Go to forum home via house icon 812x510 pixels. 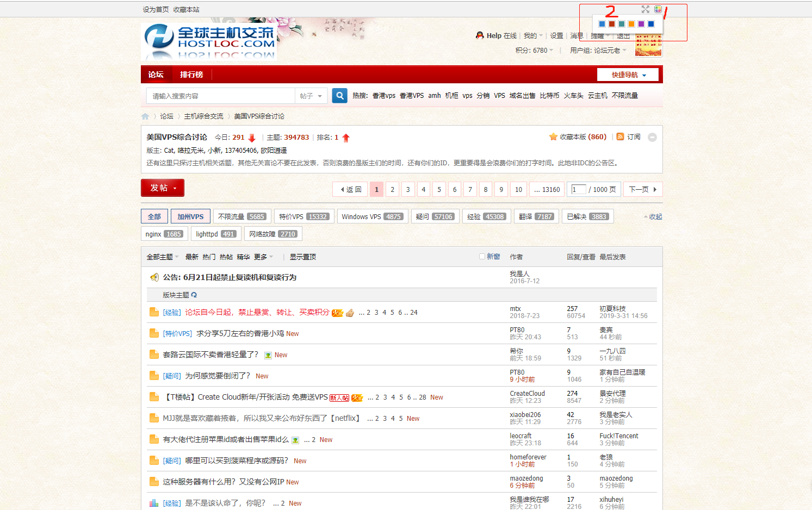tap(145, 116)
